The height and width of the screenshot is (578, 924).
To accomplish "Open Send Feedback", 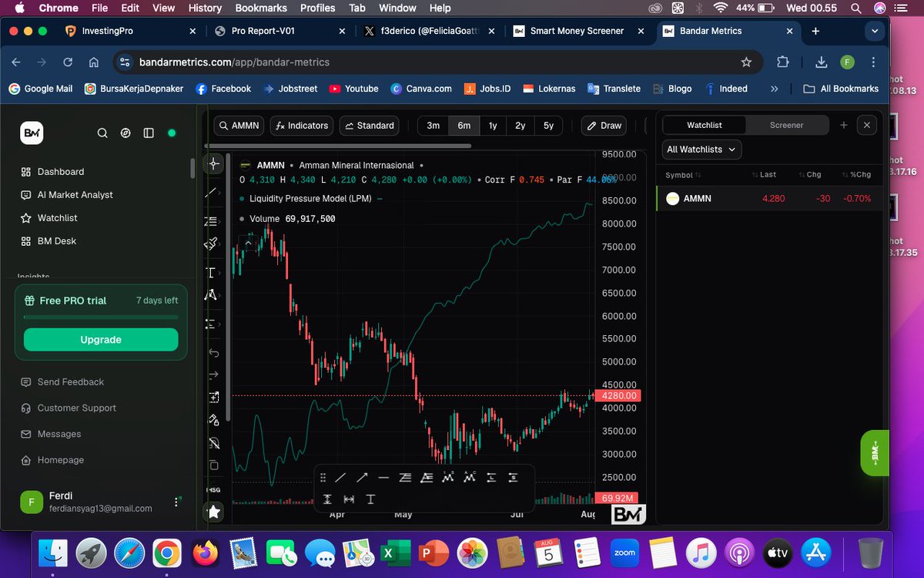I will [x=63, y=382].
